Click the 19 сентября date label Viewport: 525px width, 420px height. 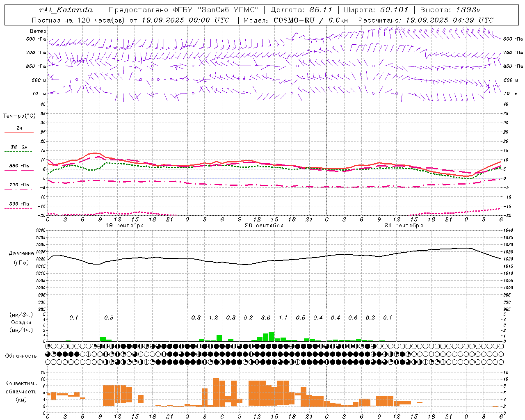[125, 226]
